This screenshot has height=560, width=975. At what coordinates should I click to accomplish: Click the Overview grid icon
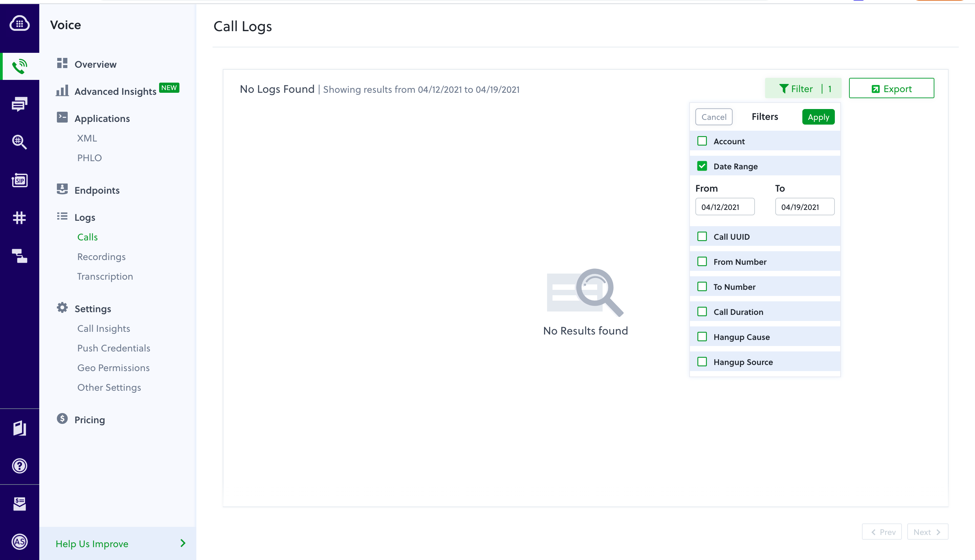click(x=62, y=63)
